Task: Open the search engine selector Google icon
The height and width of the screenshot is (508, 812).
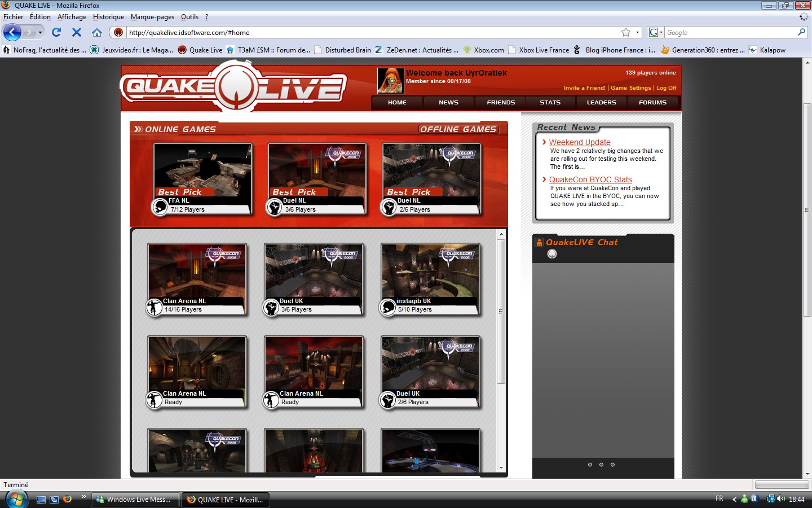Action: (653, 32)
